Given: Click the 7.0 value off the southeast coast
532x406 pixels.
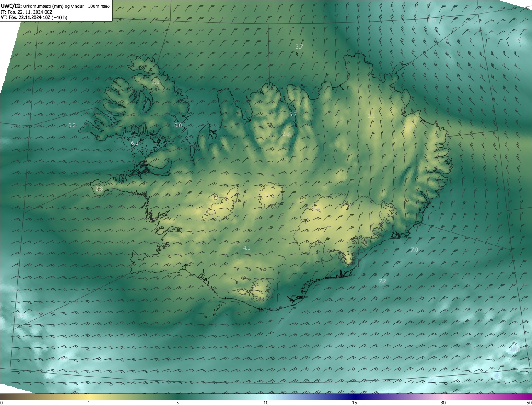Looking at the screenshot, I should click(x=414, y=249).
